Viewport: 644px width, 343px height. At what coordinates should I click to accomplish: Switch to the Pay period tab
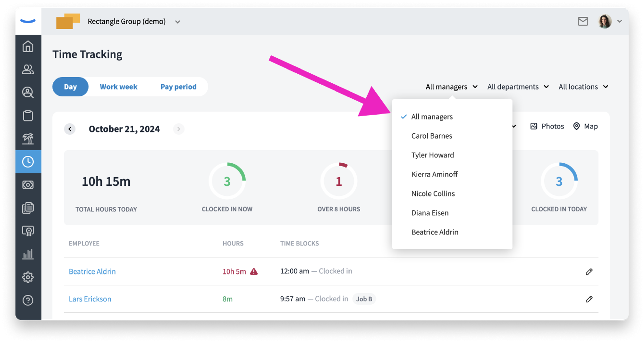pyautogui.click(x=178, y=87)
